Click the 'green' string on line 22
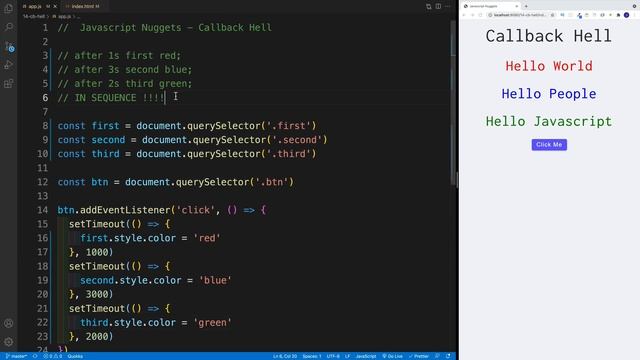 [212, 322]
